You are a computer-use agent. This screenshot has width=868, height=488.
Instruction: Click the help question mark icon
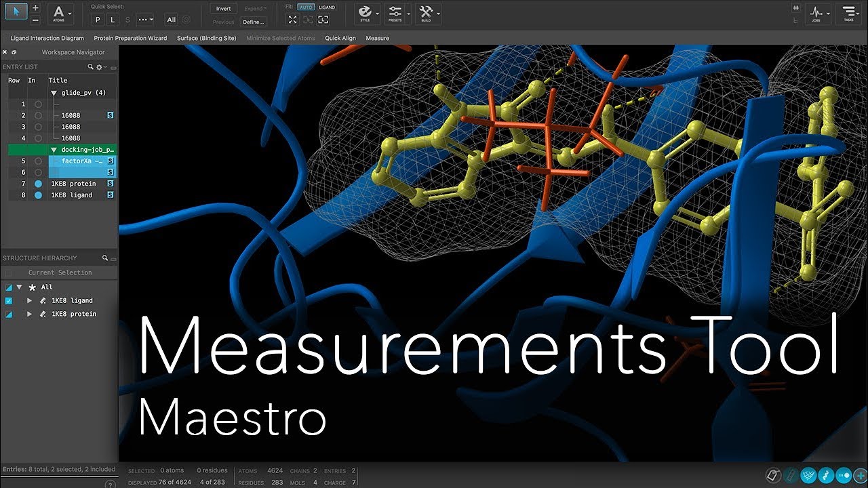pos(111,485)
